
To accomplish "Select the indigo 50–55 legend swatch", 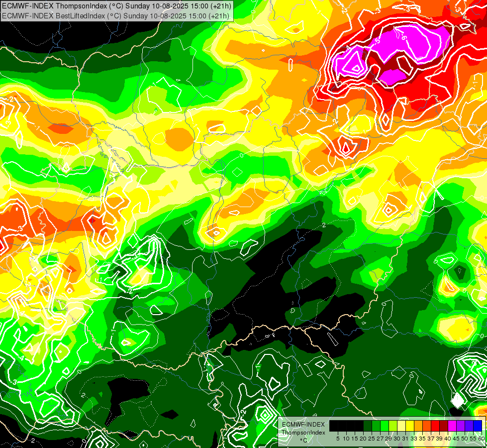I will coord(469,426).
